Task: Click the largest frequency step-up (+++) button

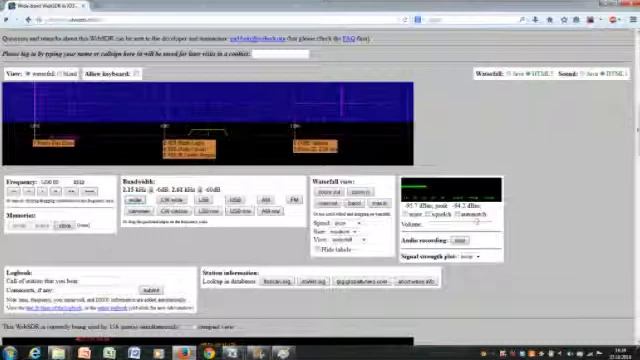Action: 89,191
